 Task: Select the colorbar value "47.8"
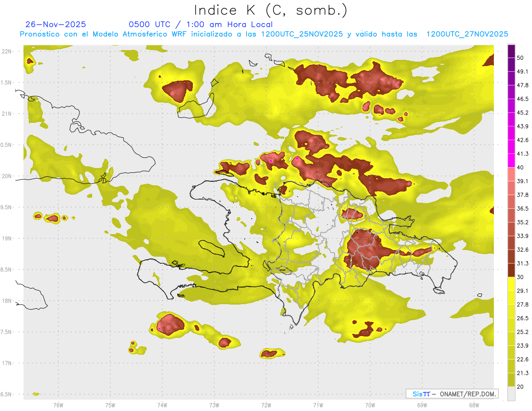[523, 85]
